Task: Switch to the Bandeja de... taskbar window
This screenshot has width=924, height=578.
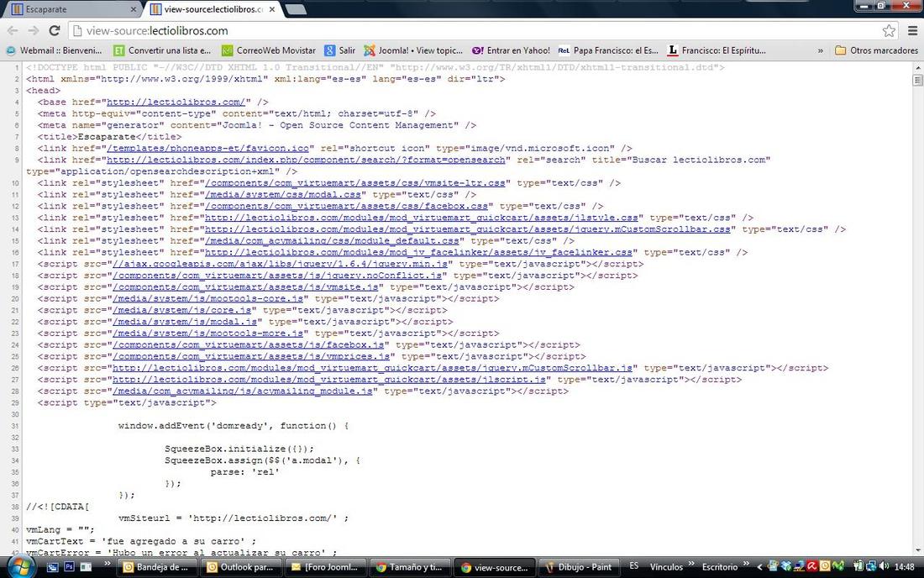Action: tap(157, 567)
